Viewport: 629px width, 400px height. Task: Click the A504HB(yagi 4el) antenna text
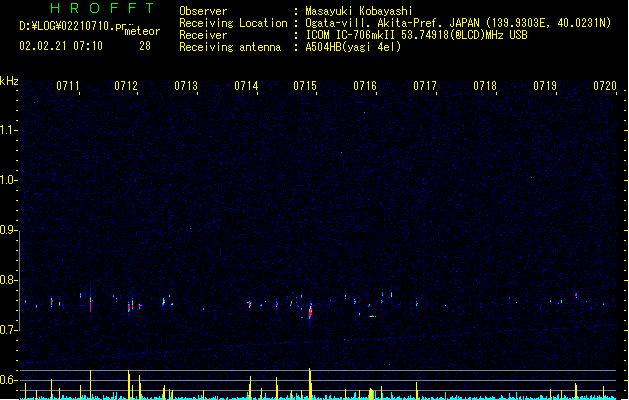point(353,47)
